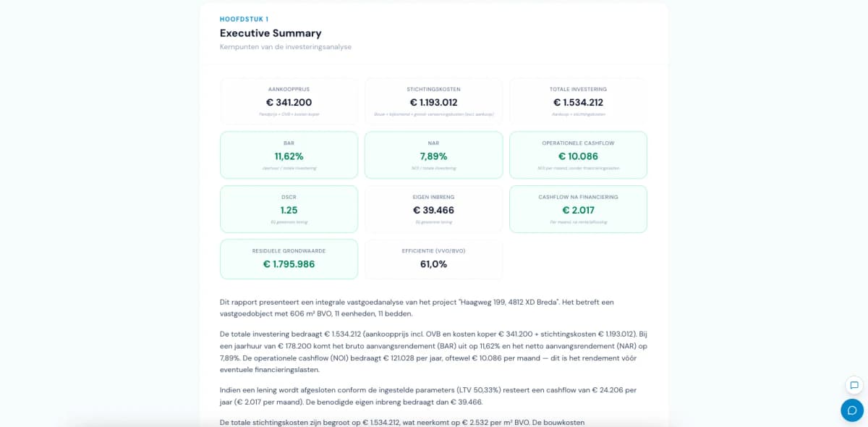Select the Aankoopprijs € 341.200 card

[289, 101]
